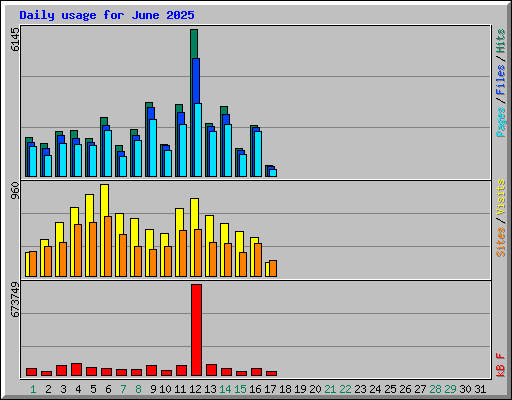Click the KB F legend label
512x400 pixels.
500,365
